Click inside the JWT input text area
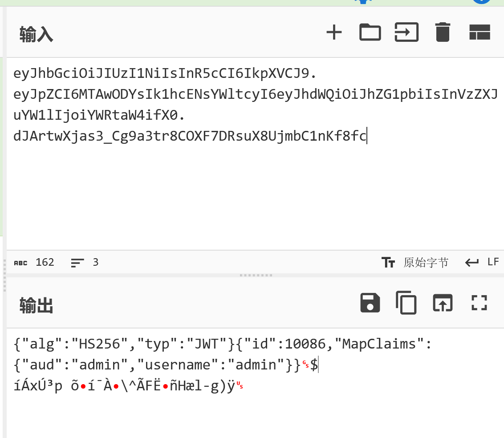Screen dimensions: 504x438 tap(255, 154)
